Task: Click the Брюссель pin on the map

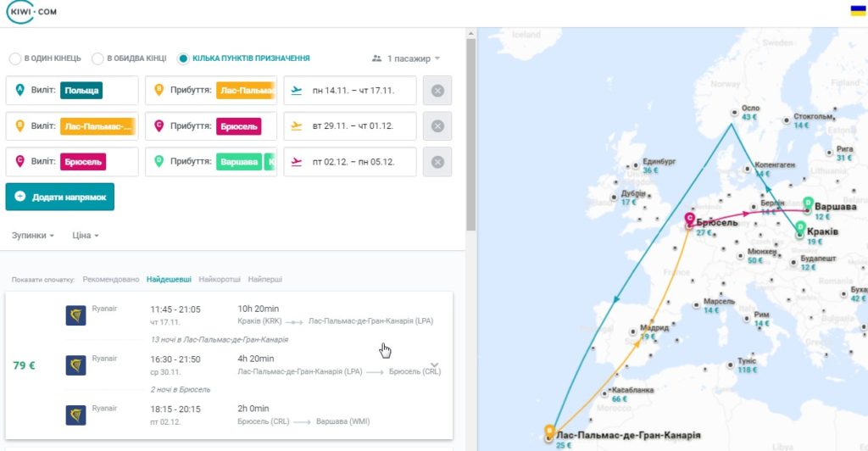Action: click(689, 220)
